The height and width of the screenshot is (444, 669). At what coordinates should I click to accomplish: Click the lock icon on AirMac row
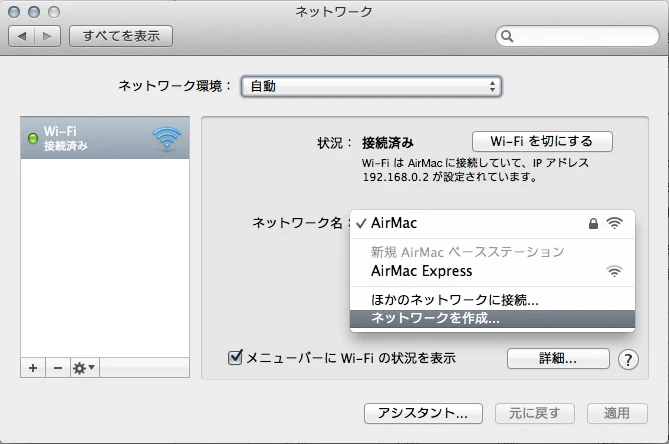pyautogui.click(x=593, y=223)
